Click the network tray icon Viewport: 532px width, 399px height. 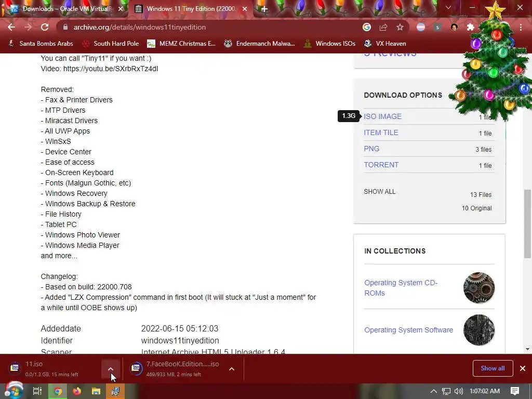point(446,391)
